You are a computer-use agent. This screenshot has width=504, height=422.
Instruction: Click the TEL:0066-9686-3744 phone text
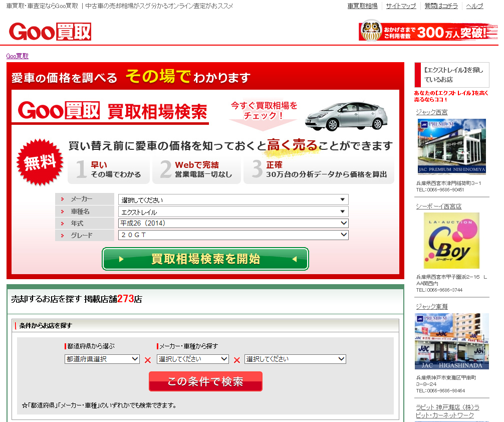click(x=439, y=290)
